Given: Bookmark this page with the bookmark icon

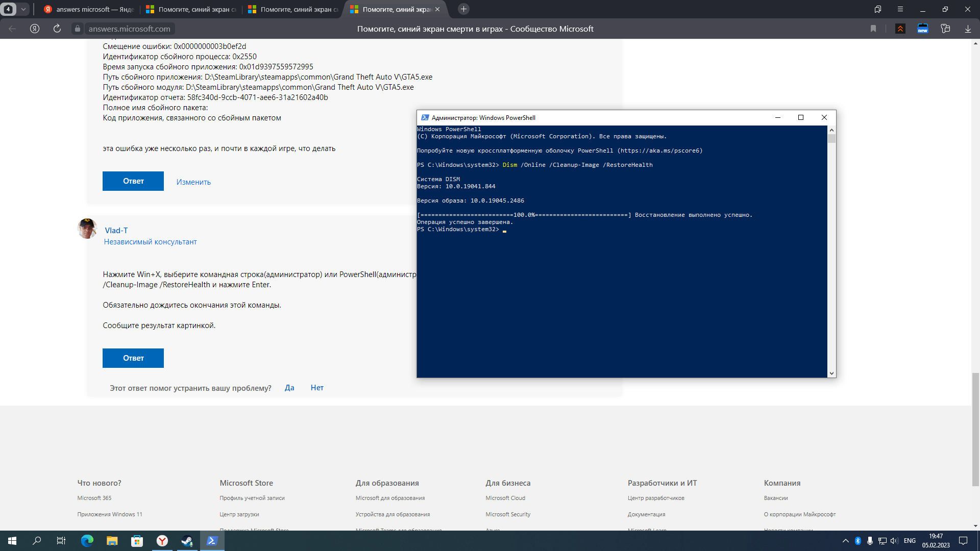Looking at the screenshot, I should pos(873,29).
